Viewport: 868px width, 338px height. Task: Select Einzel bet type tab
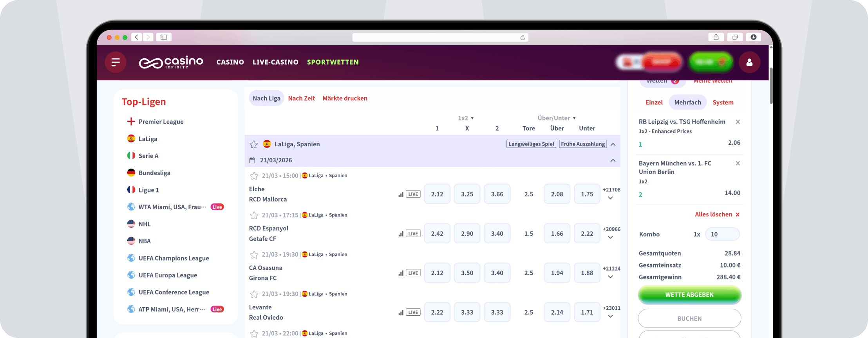click(x=654, y=102)
